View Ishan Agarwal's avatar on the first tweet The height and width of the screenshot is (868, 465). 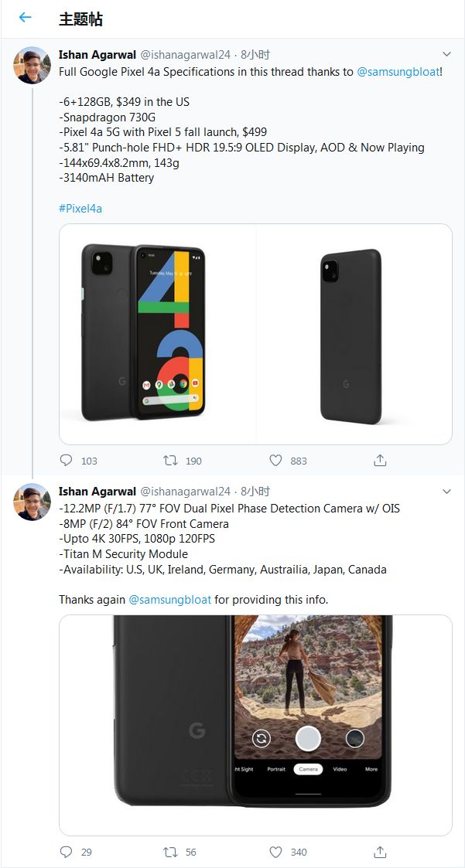point(32,66)
